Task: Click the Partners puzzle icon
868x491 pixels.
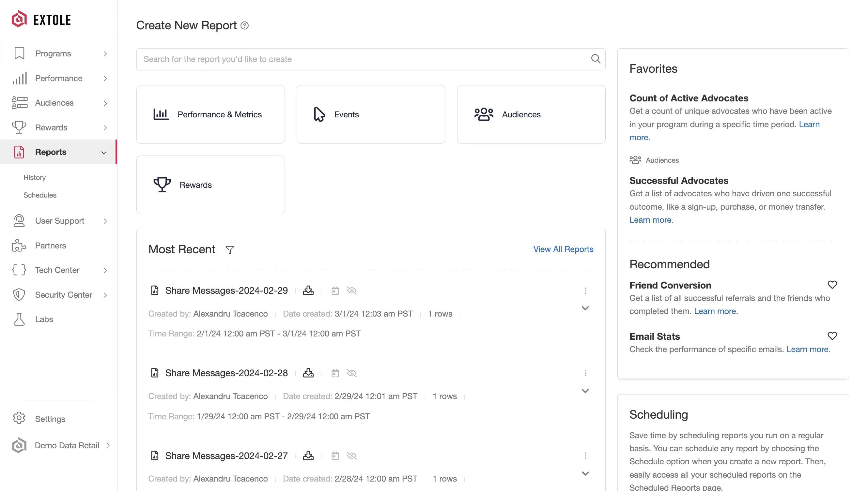Action: tap(19, 245)
